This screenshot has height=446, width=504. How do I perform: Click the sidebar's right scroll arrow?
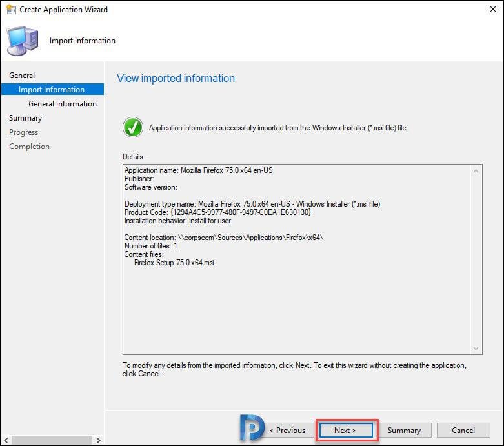click(98, 440)
